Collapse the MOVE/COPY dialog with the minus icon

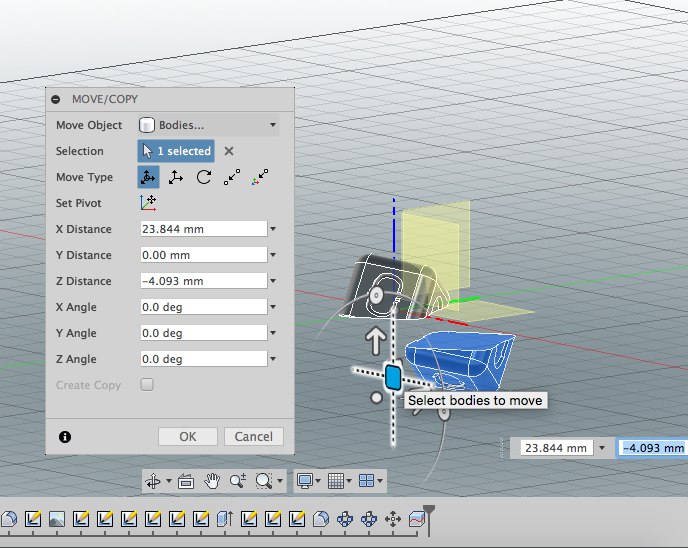56,99
